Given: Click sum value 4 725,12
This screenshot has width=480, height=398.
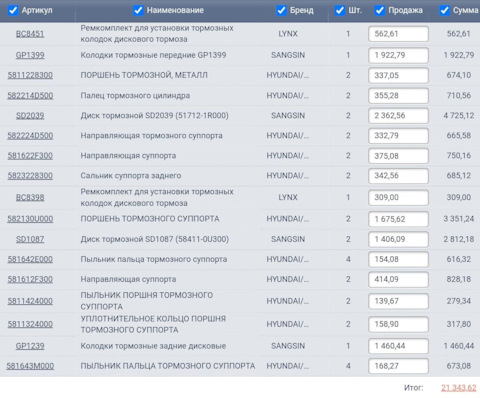Looking at the screenshot, I should [x=459, y=116].
